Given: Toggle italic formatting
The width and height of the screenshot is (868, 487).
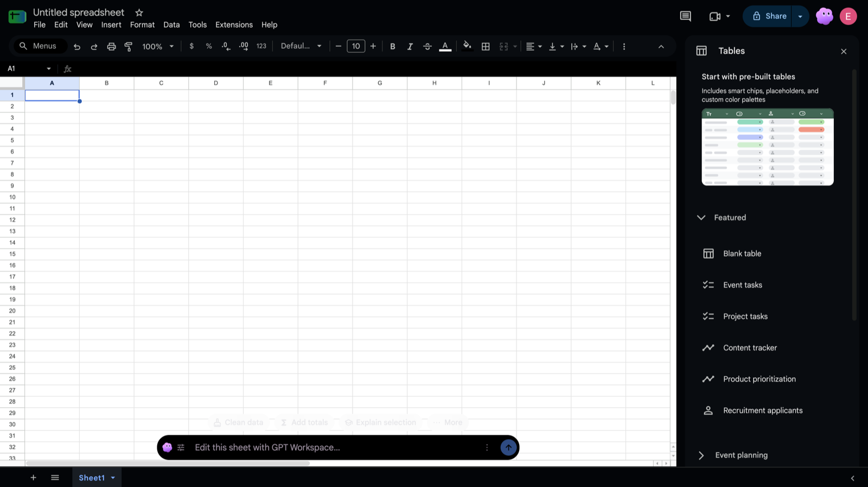Looking at the screenshot, I should click(410, 46).
